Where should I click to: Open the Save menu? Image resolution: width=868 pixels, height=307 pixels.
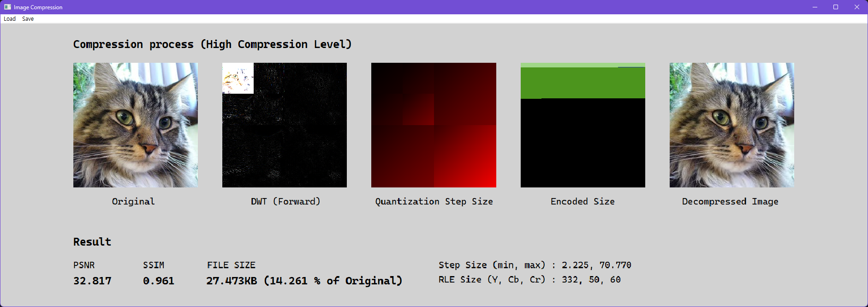(x=28, y=19)
